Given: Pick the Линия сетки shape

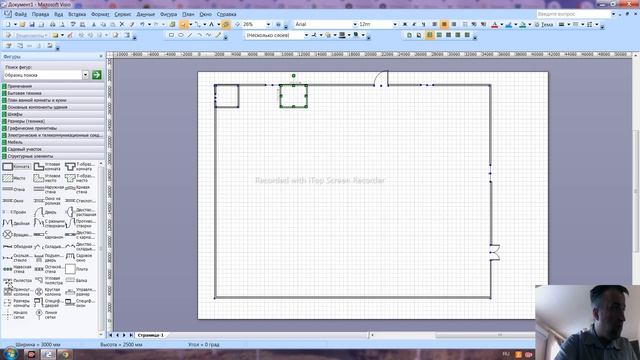Looking at the screenshot, I should (x=48, y=314).
